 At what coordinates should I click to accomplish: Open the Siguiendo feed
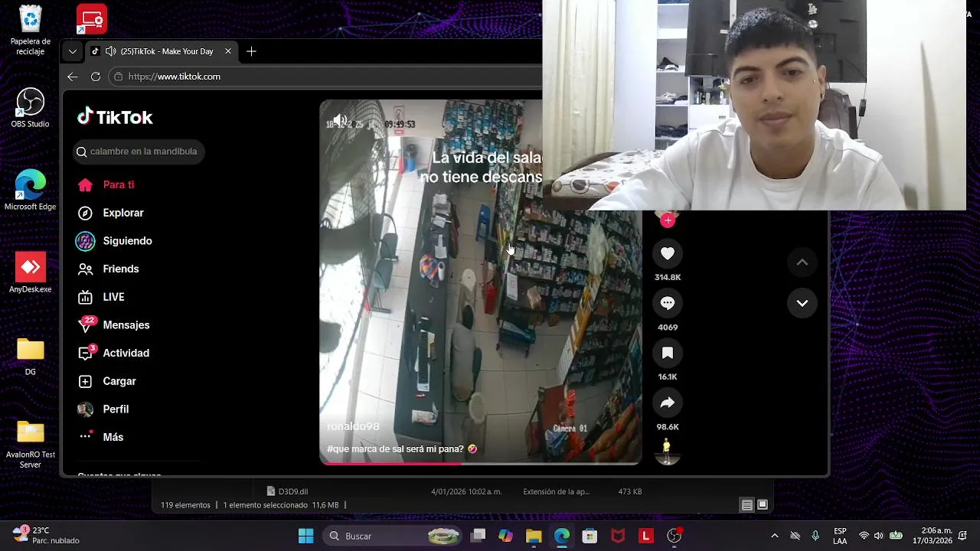[x=127, y=241]
